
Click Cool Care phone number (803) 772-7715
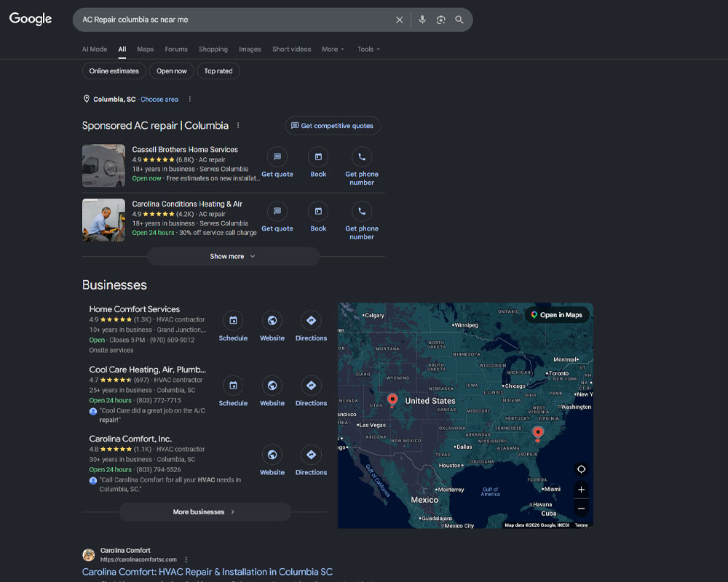(x=158, y=400)
